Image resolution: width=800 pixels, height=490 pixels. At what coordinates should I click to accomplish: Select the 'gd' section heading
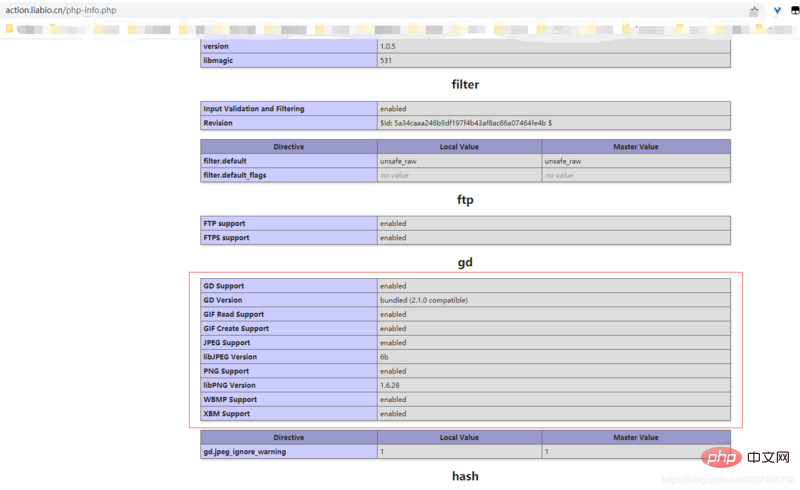pos(465,262)
